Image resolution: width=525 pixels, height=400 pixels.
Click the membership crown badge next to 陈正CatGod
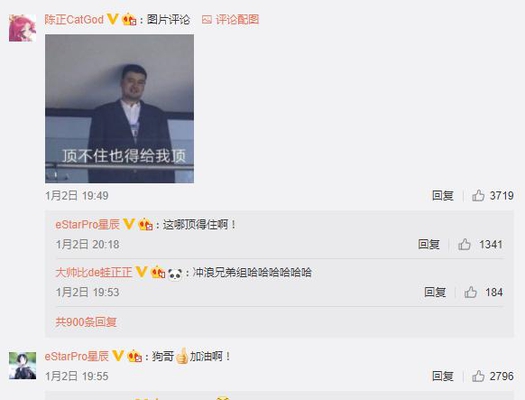tap(129, 19)
